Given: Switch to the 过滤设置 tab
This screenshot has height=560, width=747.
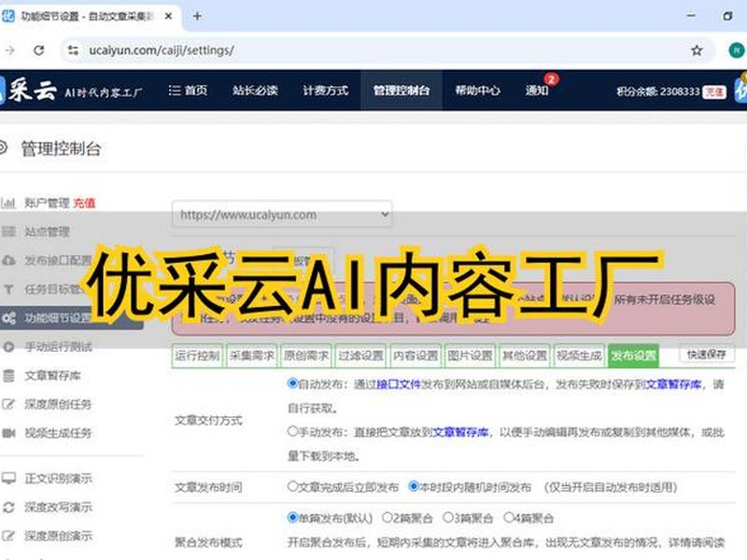Looking at the screenshot, I should pos(360,356).
